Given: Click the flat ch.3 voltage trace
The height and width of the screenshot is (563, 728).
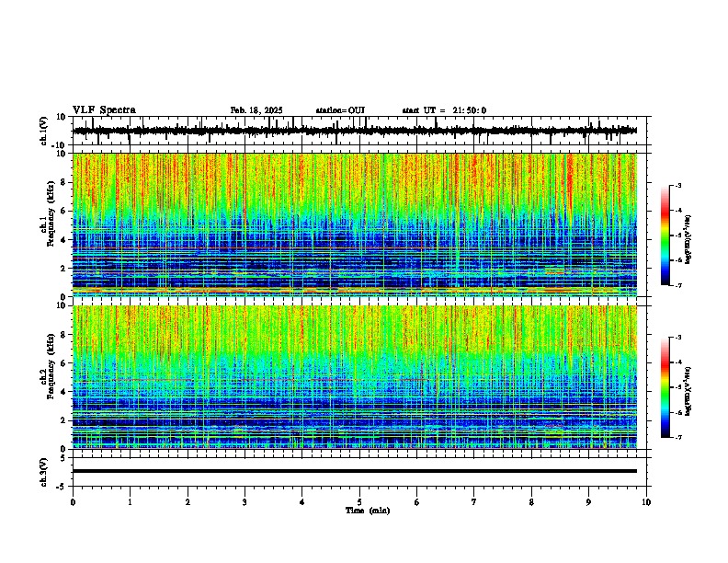Looking at the screenshot, I should [x=355, y=471].
